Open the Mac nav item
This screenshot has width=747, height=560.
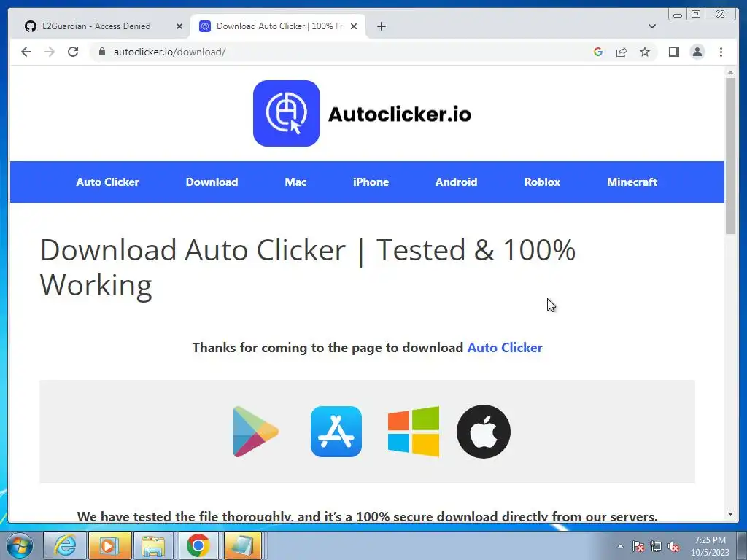pos(296,182)
